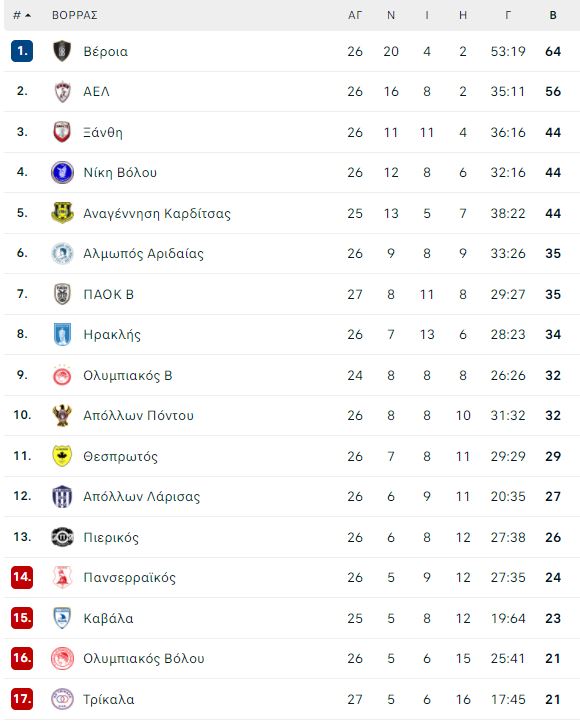
Task: Open the Θεσπρωτός yellow badge
Action: click(x=62, y=456)
